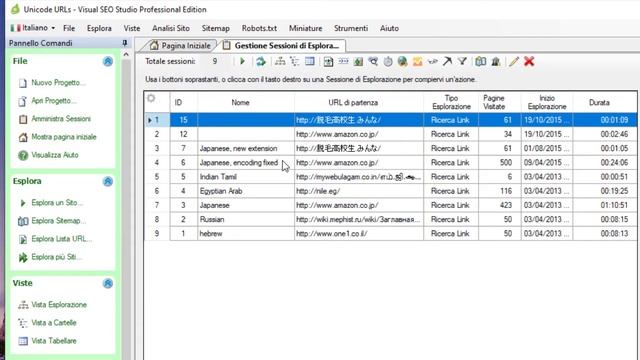This screenshot has width=640, height=360.
Task: Click the magnifier search toolbar icon
Action: point(373,62)
